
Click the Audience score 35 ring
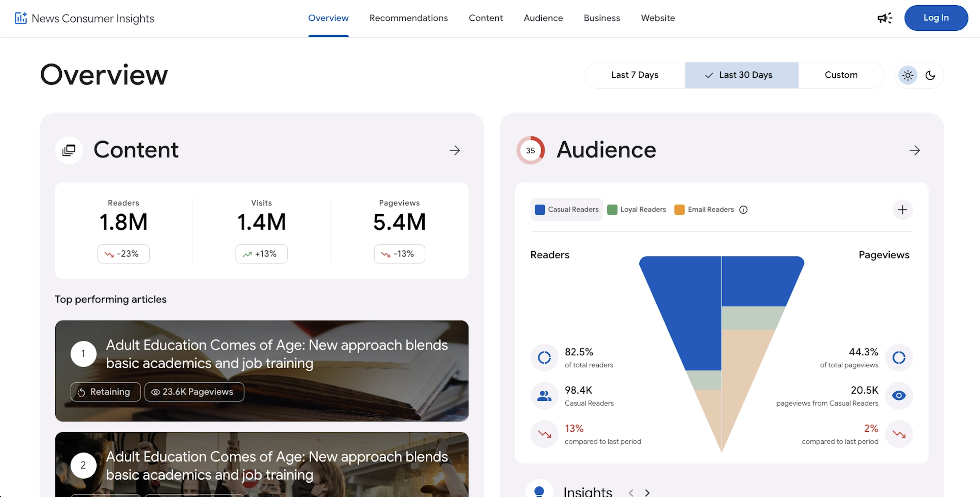pos(530,150)
